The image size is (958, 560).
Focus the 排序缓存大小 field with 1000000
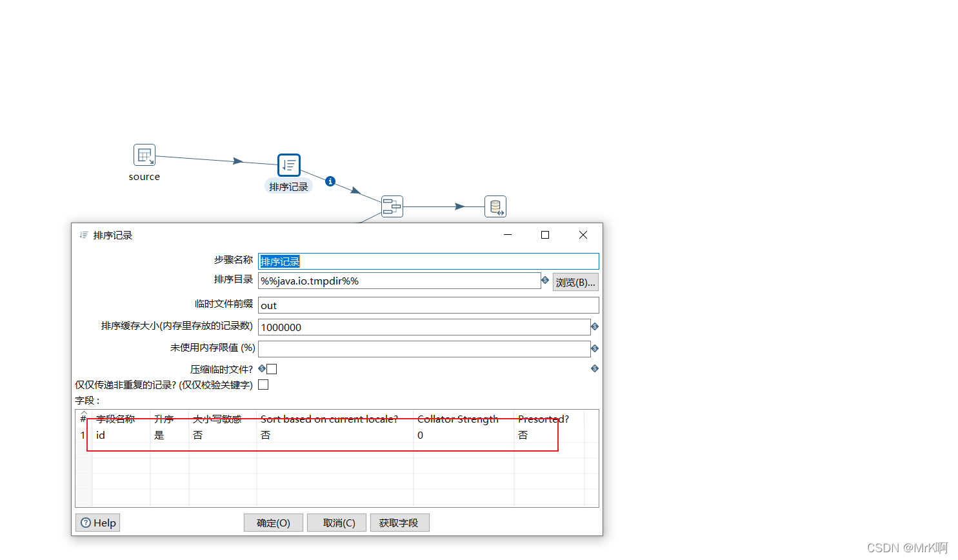click(424, 327)
